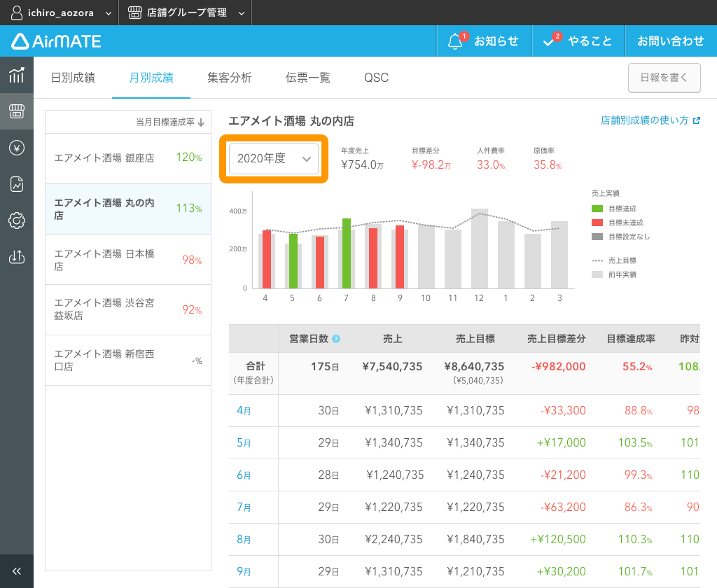The height and width of the screenshot is (588, 717).
Task: Click the お問い合わせ contact button
Action: (x=671, y=41)
